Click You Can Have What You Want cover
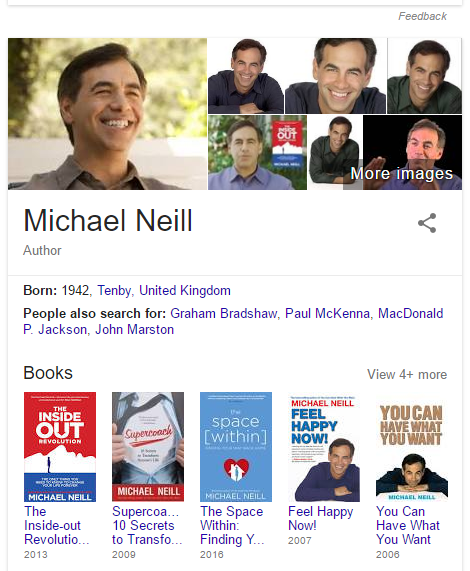Screen dimensions: 470x571 coord(412,447)
